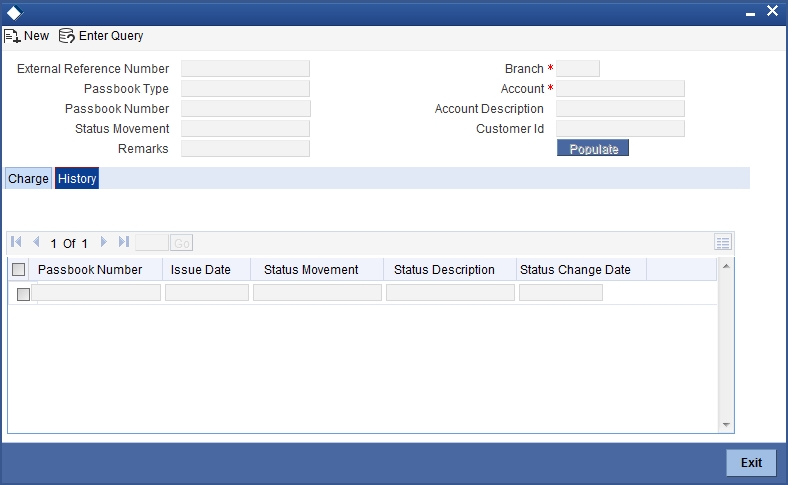
Task: Click the Issue Date cell in first row
Action: (x=207, y=293)
